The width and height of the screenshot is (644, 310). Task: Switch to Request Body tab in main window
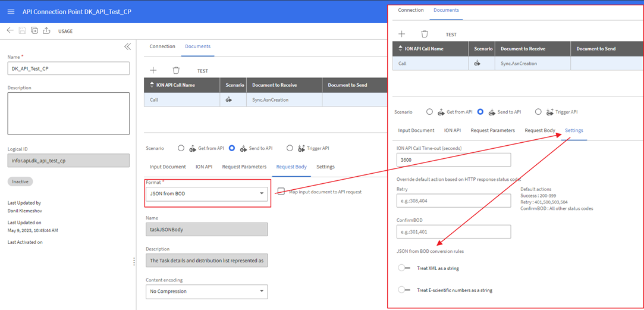291,167
